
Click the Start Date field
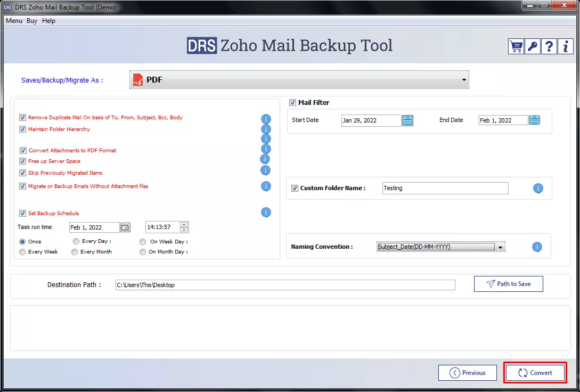[371, 120]
